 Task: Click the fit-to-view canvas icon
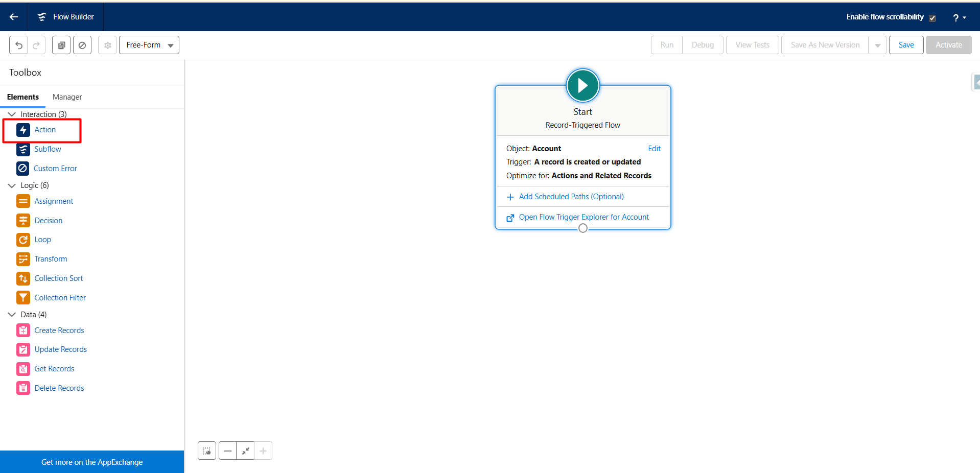pyautogui.click(x=245, y=451)
